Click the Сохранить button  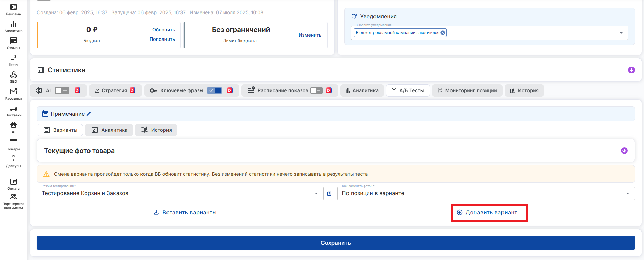(x=336, y=243)
